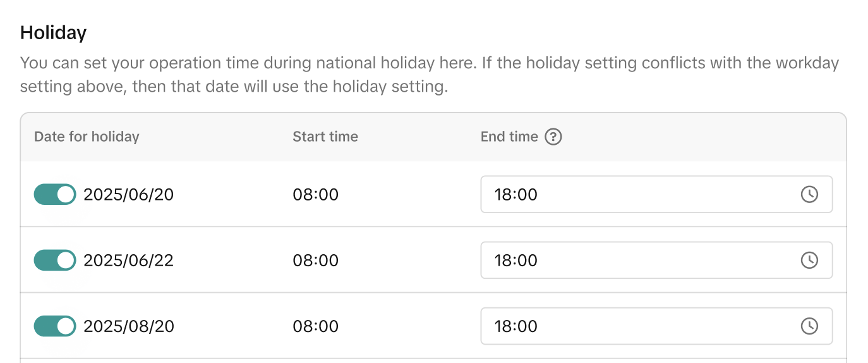This screenshot has width=868, height=363.
Task: Click the clock icon for 2025/06/20
Action: 809,194
